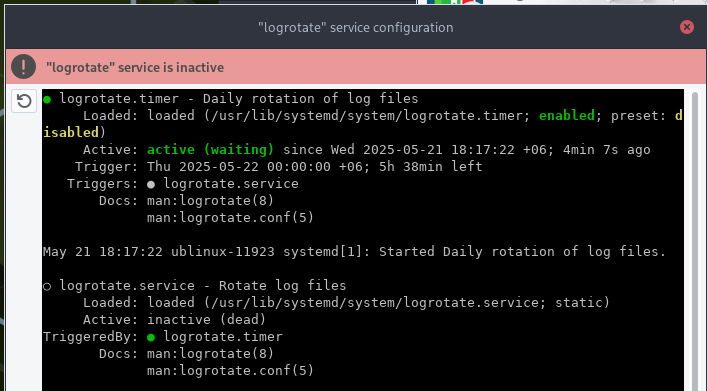The image size is (708, 391).
Task: Click the "logrotate service is inactive" banner text
Action: [x=135, y=67]
